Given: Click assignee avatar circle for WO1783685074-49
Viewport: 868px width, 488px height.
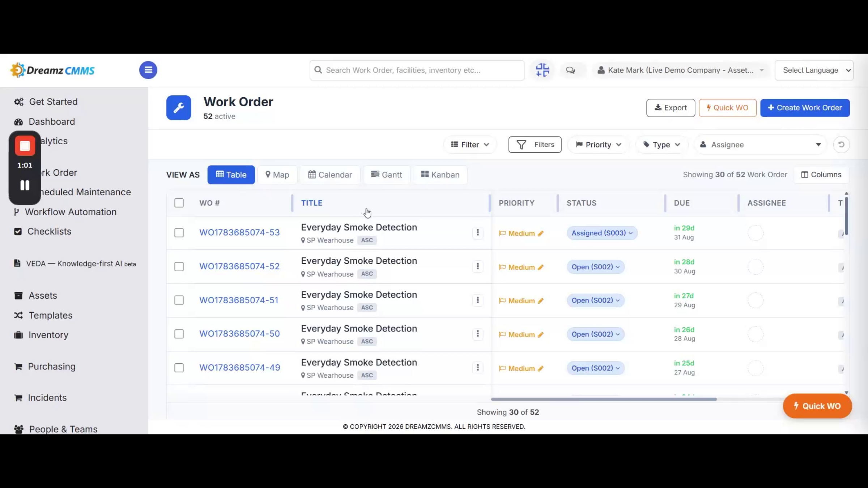Looking at the screenshot, I should click(x=756, y=368).
